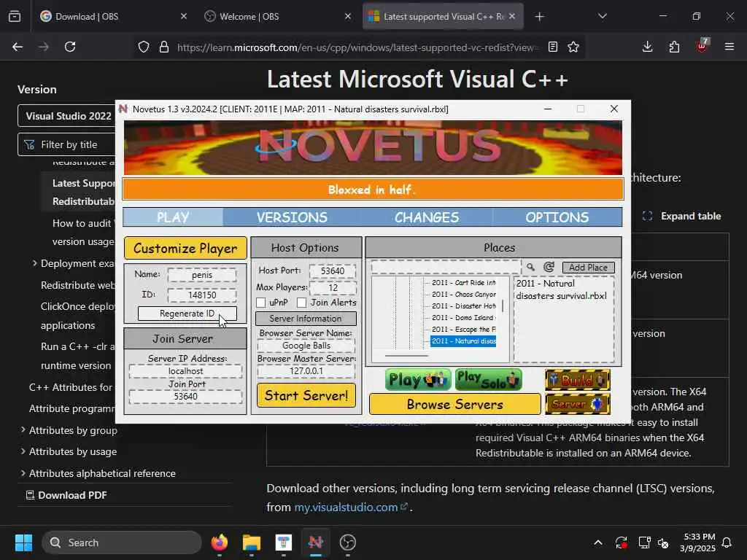Toggle reader view icon in address bar
This screenshot has width=747, height=560.
point(553,47)
